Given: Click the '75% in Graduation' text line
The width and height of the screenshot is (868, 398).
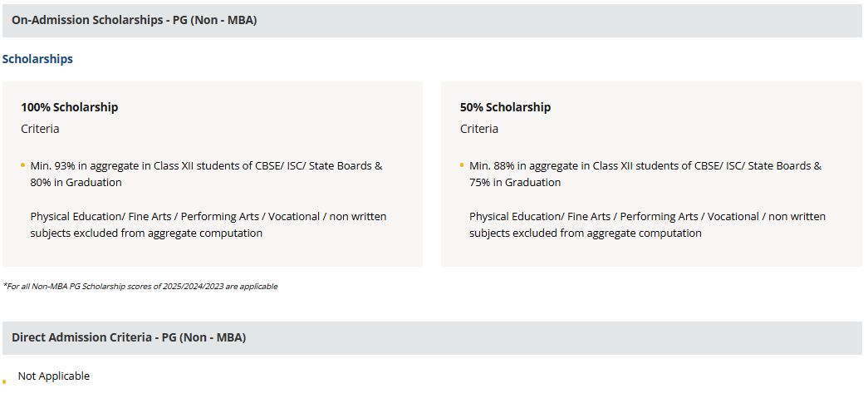Looking at the screenshot, I should (515, 182).
